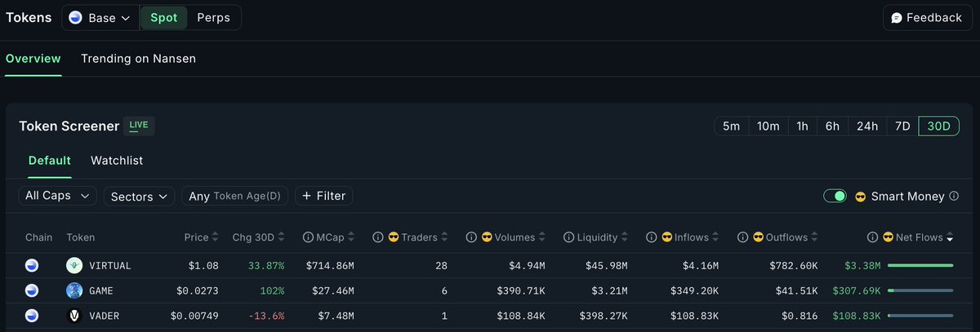
Task: Click Base chain icon in VADER row
Action: [32, 315]
